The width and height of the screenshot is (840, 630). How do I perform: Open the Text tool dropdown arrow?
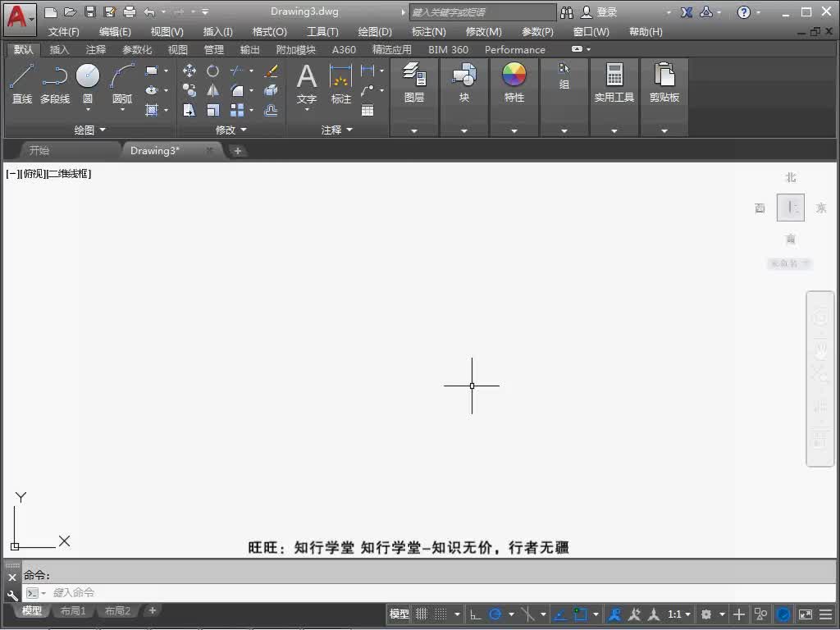tap(307, 110)
